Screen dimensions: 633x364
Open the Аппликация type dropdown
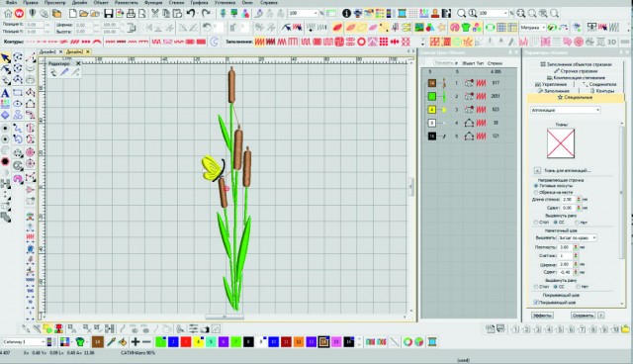point(565,110)
